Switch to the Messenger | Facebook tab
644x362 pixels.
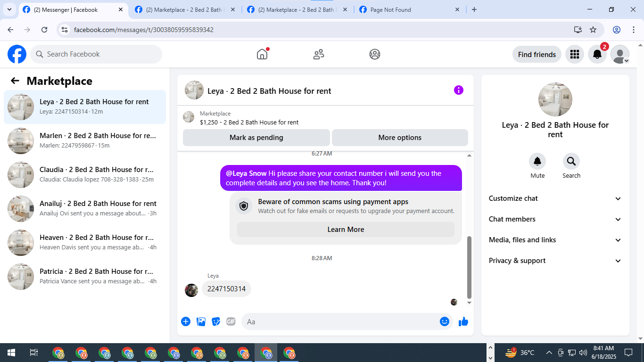pos(73,9)
